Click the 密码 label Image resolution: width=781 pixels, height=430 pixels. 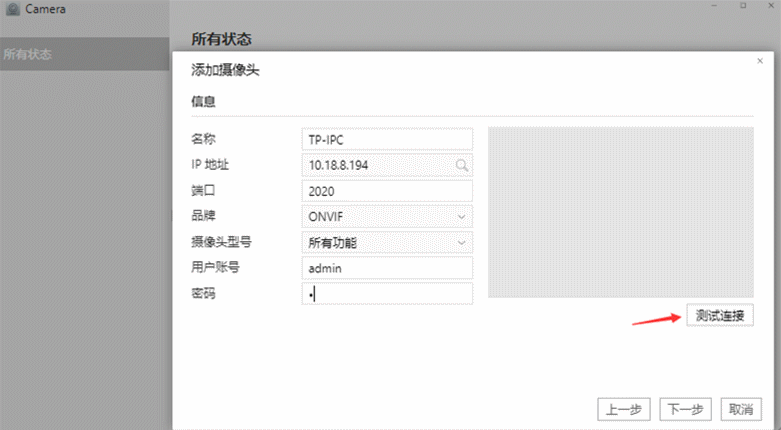point(203,293)
